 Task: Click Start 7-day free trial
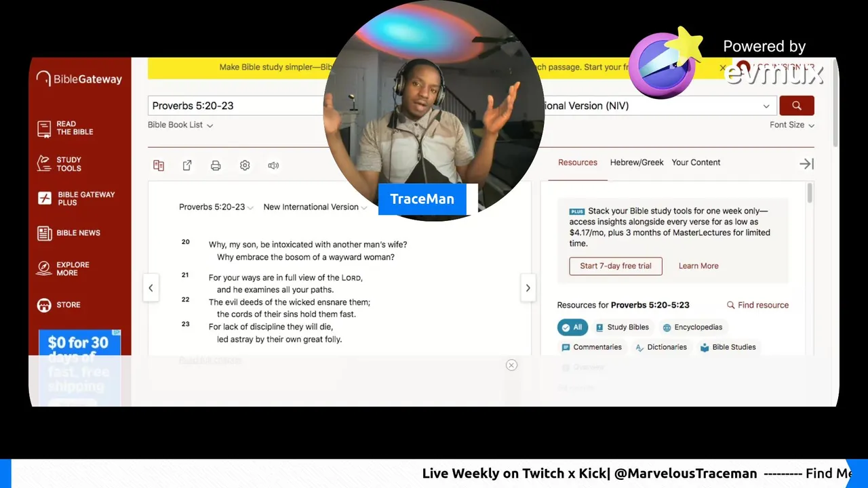point(616,266)
